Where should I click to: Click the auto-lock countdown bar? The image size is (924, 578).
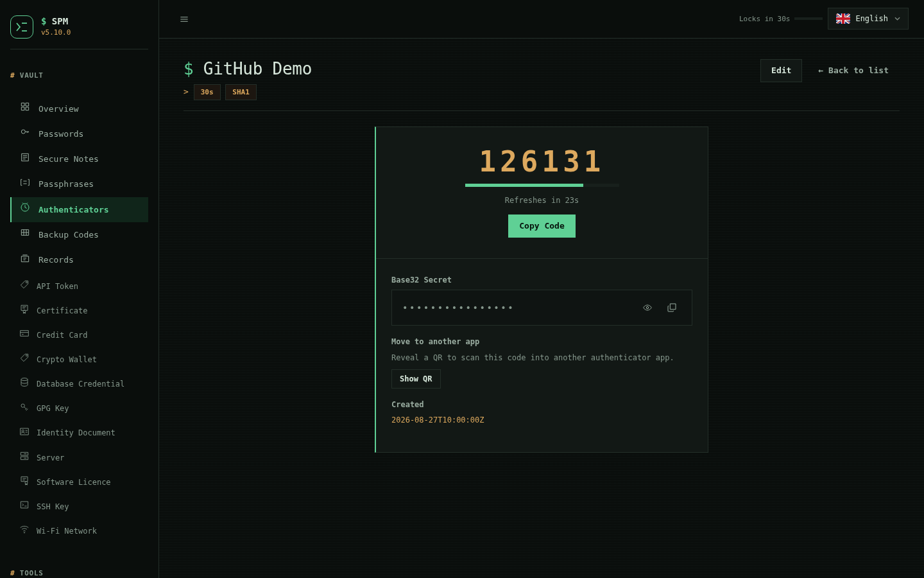click(809, 19)
